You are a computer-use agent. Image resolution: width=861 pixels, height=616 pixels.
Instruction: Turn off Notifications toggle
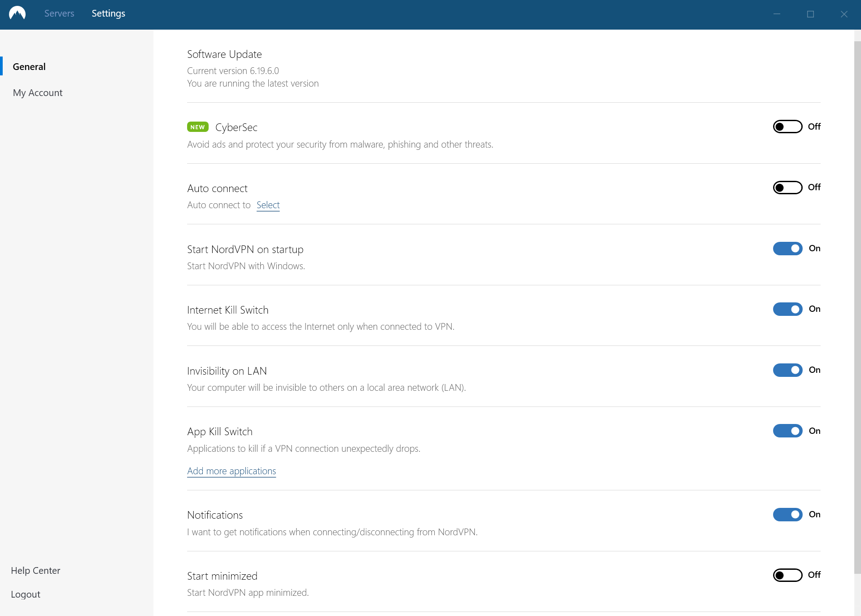pos(787,514)
